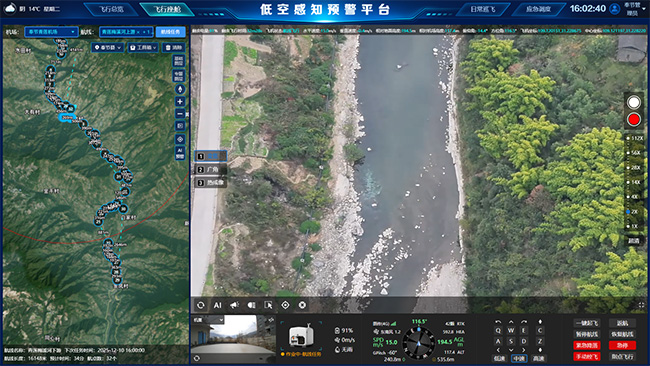Expand video to fullscreen with corner icon
The image size is (650, 366).
(641, 305)
